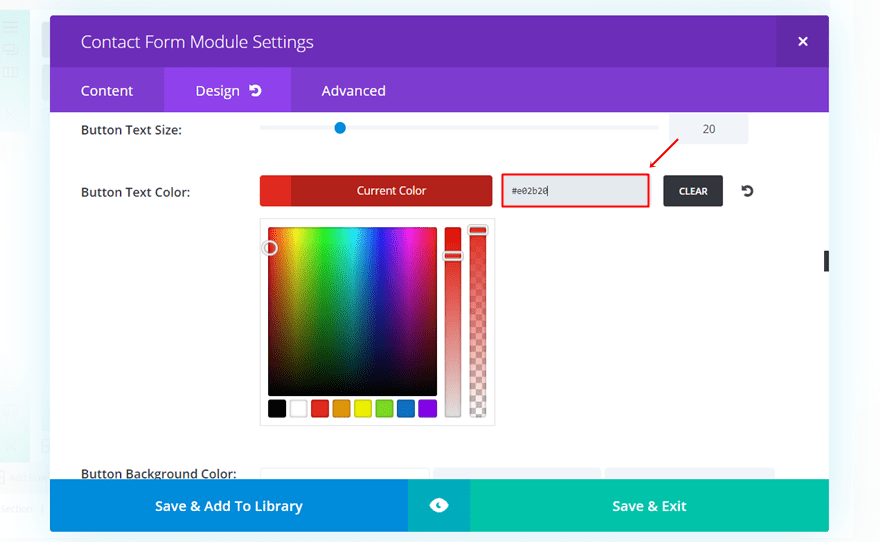The image size is (880, 542).
Task: Reset Button Text Color with undo icon
Action: click(747, 191)
